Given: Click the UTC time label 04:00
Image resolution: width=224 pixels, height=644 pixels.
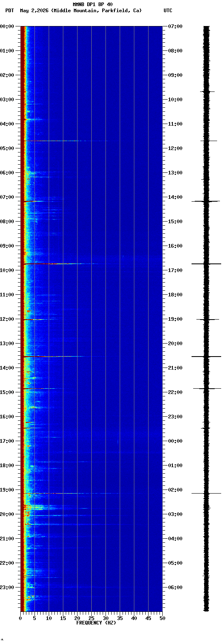Looking at the screenshot, I should (x=175, y=539).
